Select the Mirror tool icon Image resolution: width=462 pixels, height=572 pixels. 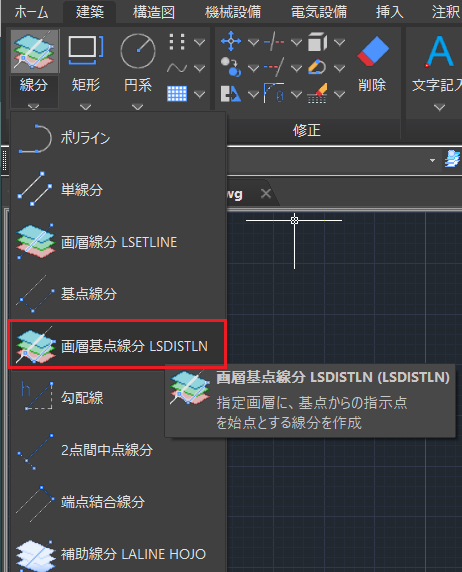(x=231, y=94)
